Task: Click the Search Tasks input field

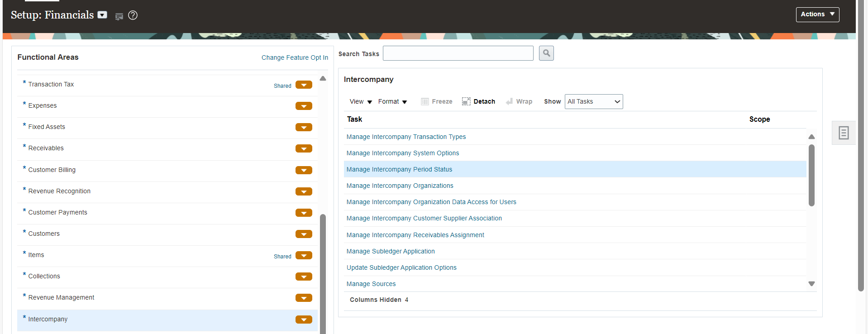Action: pos(458,53)
